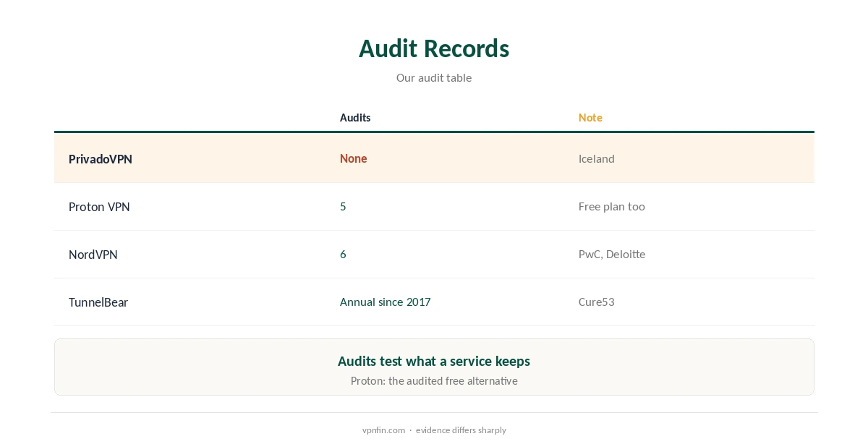Select the 'Our audit table' subtitle
Viewport: 868px width, 444px height.
click(x=434, y=77)
